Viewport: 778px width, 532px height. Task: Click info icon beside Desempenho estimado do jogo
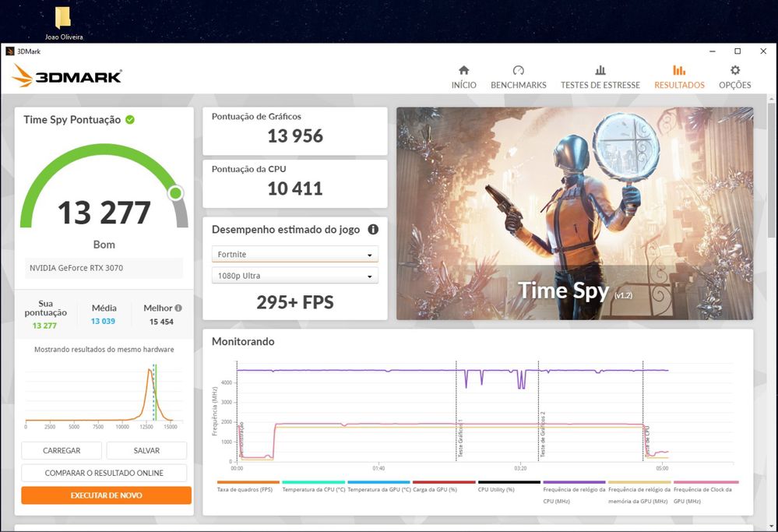coord(373,229)
